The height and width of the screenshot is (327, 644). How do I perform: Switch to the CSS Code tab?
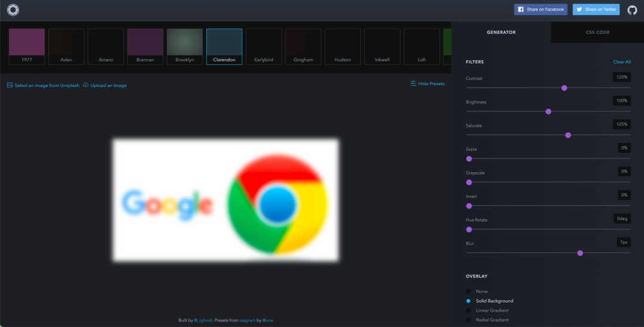[x=597, y=32]
